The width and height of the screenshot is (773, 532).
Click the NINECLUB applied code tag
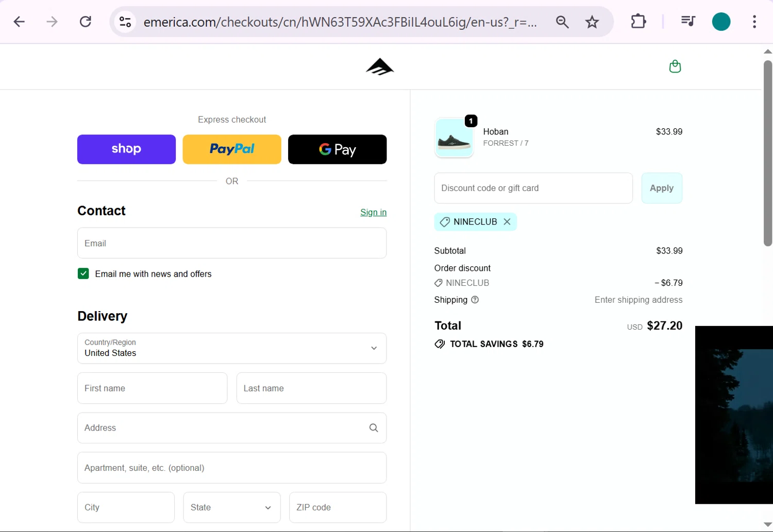475,221
